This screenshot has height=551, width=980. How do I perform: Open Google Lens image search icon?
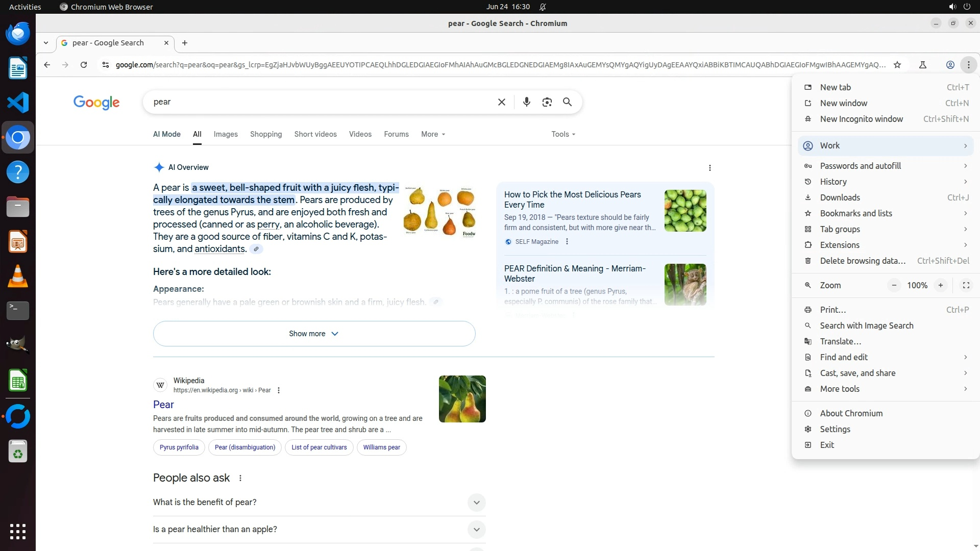[x=547, y=102]
